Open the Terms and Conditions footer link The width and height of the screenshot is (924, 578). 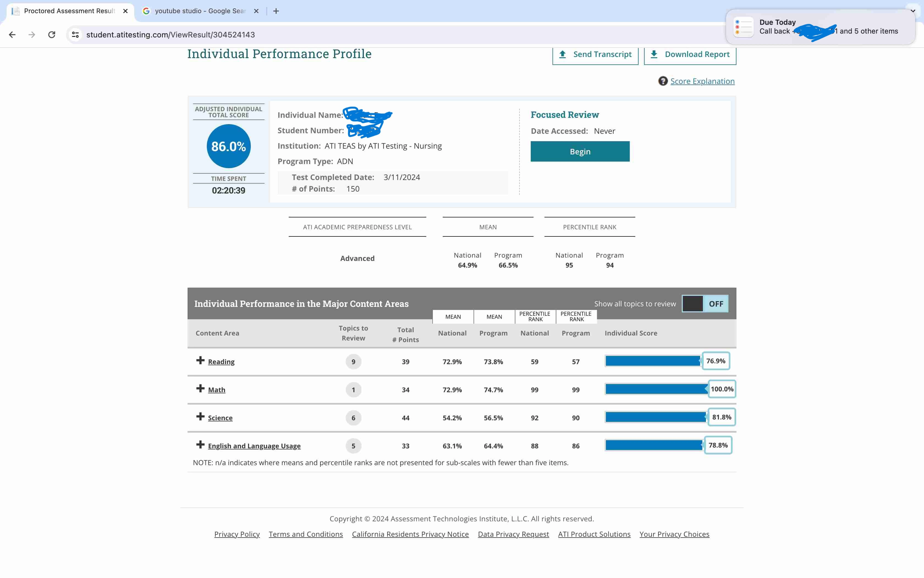point(306,534)
